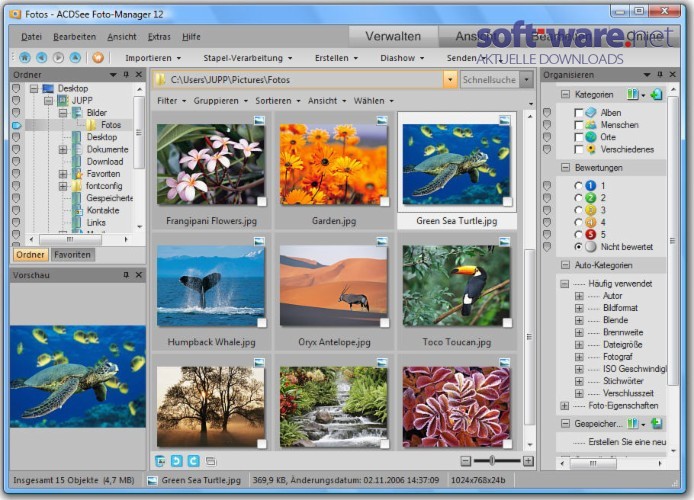This screenshot has height=500, width=694.
Task: Pin the Vorschau panel
Action: coord(126,275)
